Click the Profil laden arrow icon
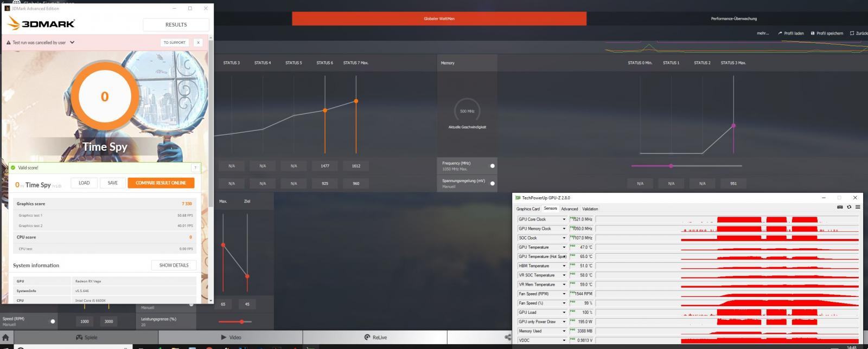The height and width of the screenshot is (349, 868). [x=780, y=33]
